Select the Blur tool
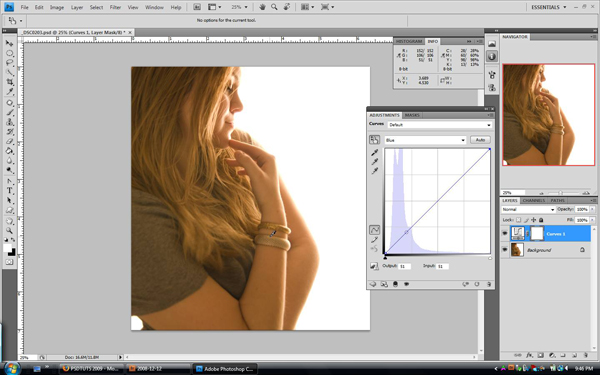 (10, 160)
